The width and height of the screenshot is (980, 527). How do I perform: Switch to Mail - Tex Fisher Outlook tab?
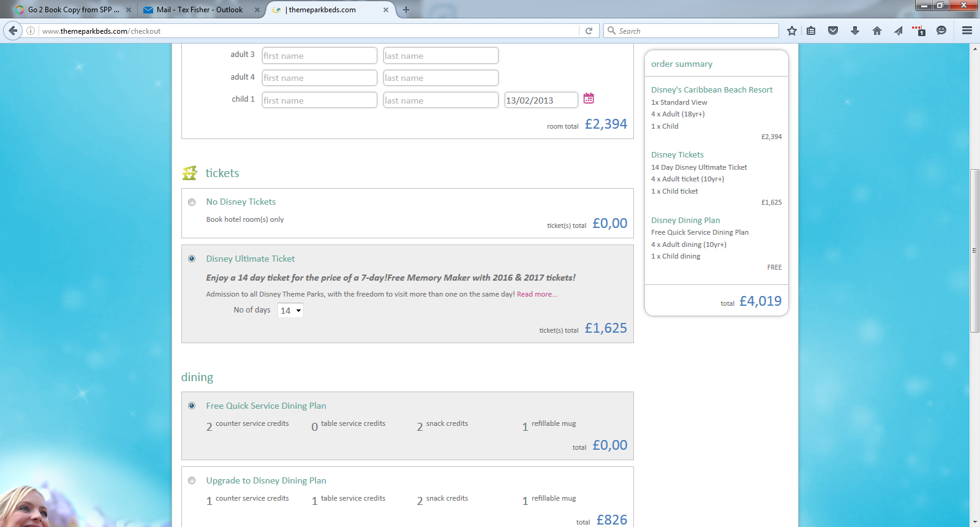point(199,10)
